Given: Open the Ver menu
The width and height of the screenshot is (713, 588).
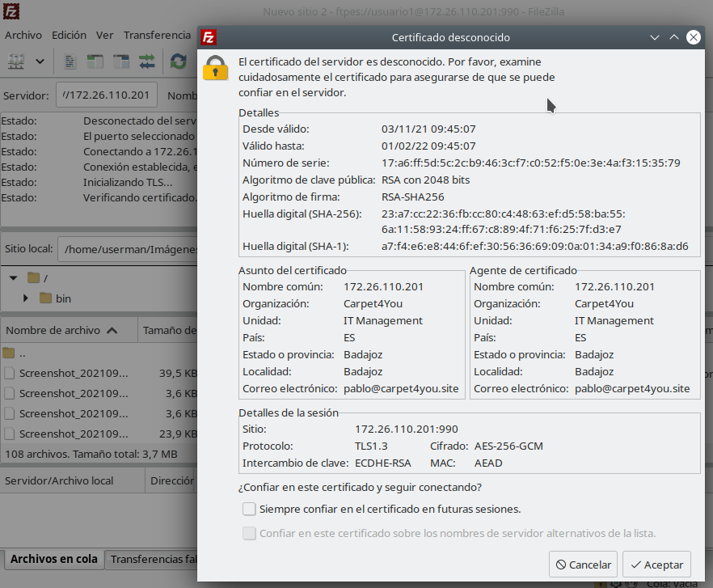Looking at the screenshot, I should coord(104,35).
